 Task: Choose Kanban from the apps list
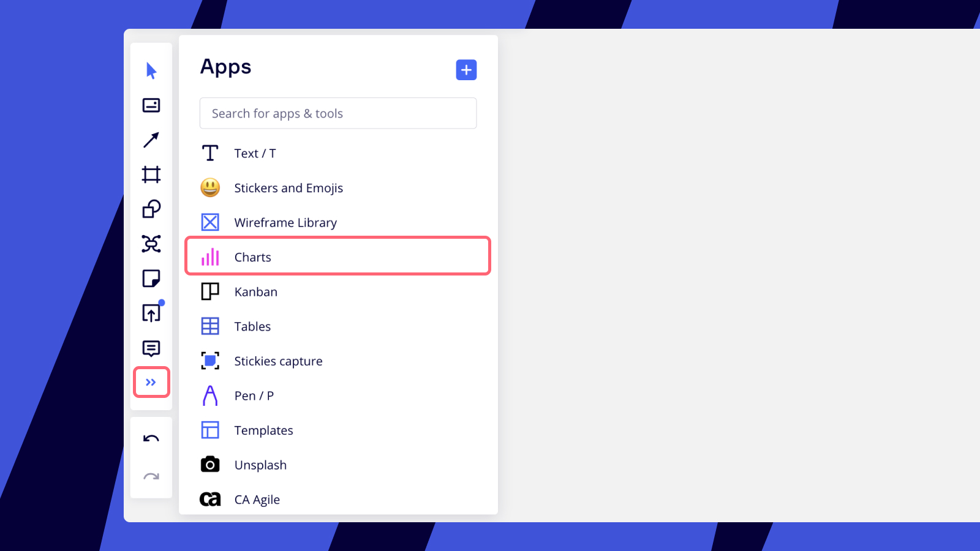pyautogui.click(x=338, y=292)
